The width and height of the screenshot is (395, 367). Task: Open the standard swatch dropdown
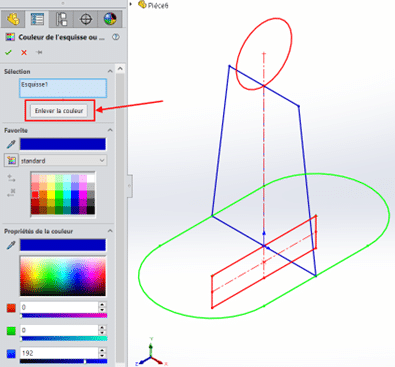pyautogui.click(x=63, y=161)
